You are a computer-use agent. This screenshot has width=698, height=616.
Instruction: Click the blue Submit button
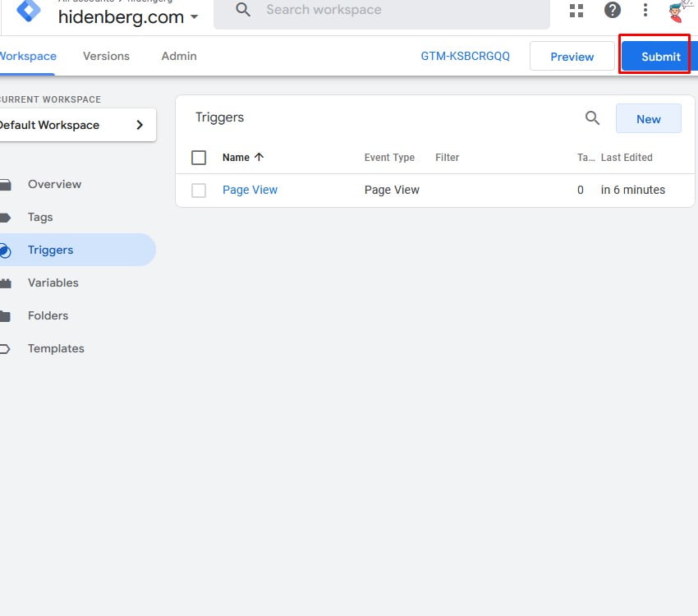pos(660,57)
